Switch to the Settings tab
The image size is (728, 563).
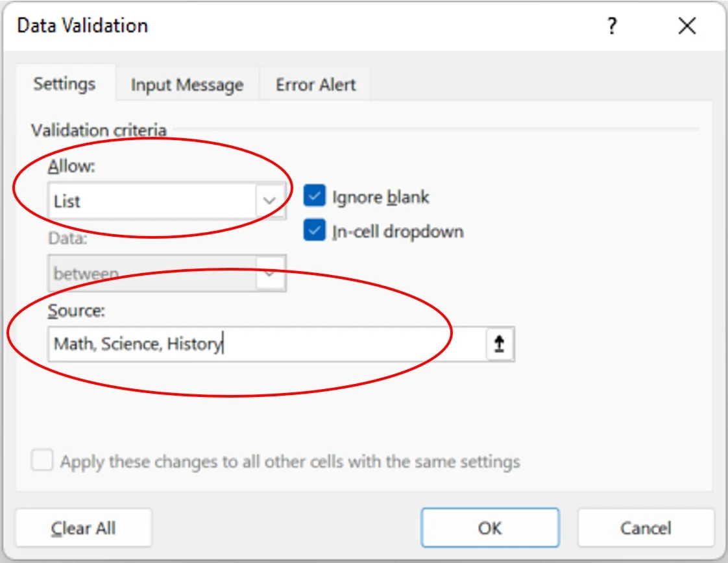[64, 84]
